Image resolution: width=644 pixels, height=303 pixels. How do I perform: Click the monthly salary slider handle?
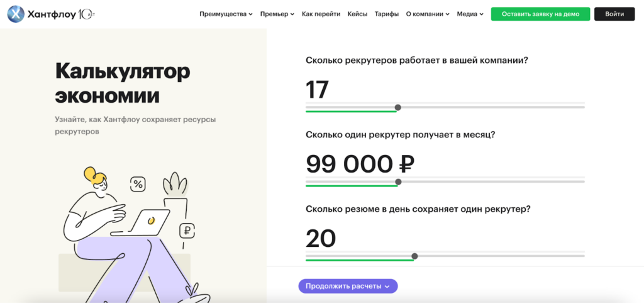pos(397,182)
